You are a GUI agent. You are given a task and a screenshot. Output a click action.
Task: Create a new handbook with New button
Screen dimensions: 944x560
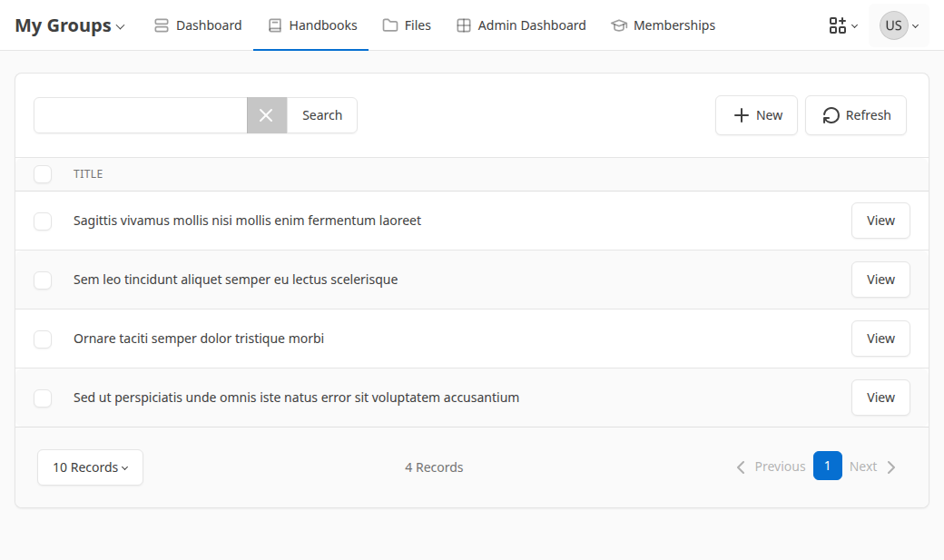click(756, 115)
